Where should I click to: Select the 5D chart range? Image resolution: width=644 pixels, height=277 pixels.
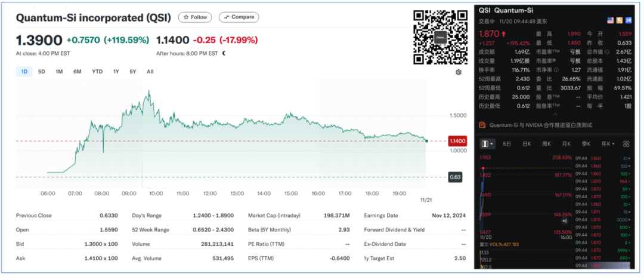point(42,72)
